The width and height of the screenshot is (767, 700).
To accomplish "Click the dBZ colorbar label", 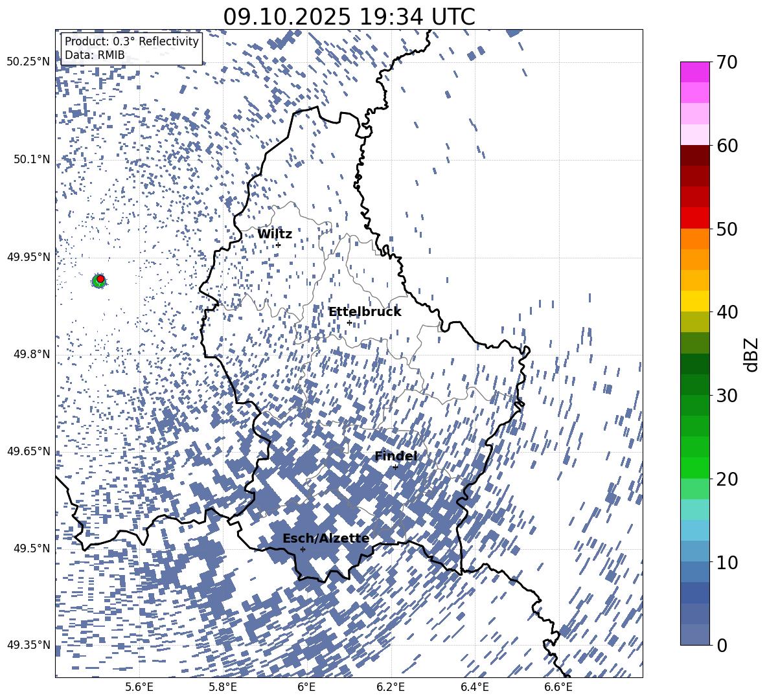I will [751, 354].
